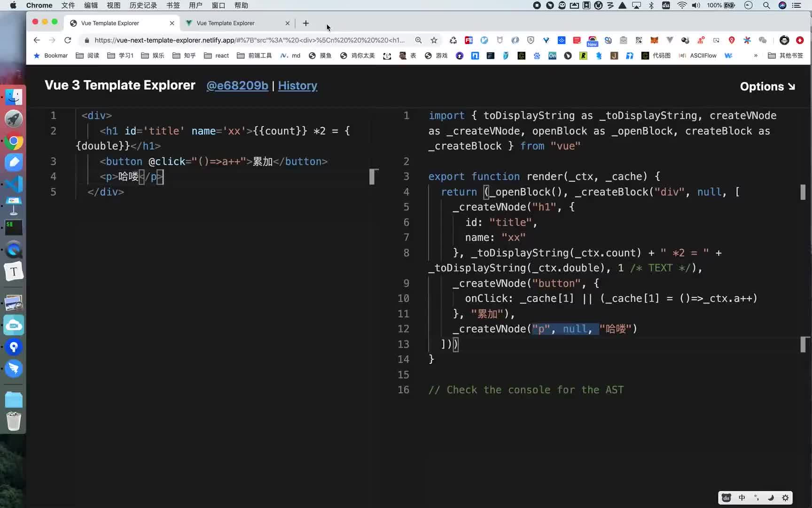This screenshot has height=508, width=812.
Task: Open the 前端工具 bookmarks folder
Action: pos(254,56)
